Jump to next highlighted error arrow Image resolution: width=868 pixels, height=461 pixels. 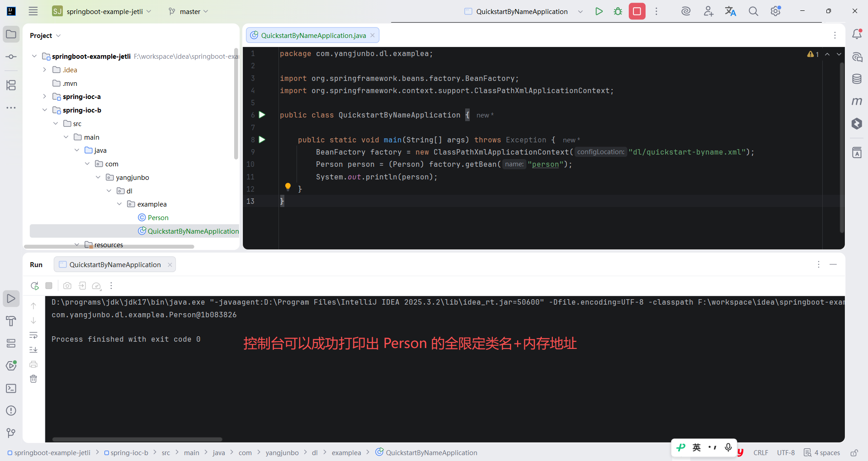pos(839,54)
